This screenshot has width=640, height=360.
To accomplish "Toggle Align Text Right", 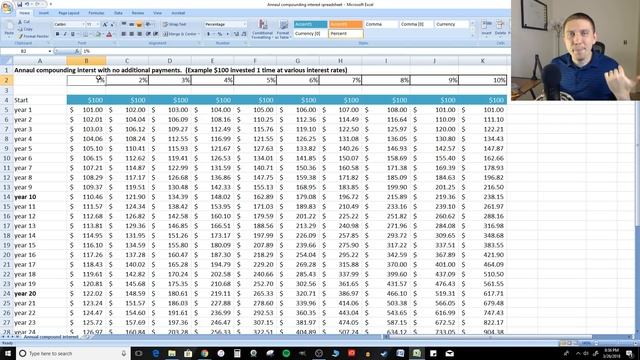I will tap(139, 34).
